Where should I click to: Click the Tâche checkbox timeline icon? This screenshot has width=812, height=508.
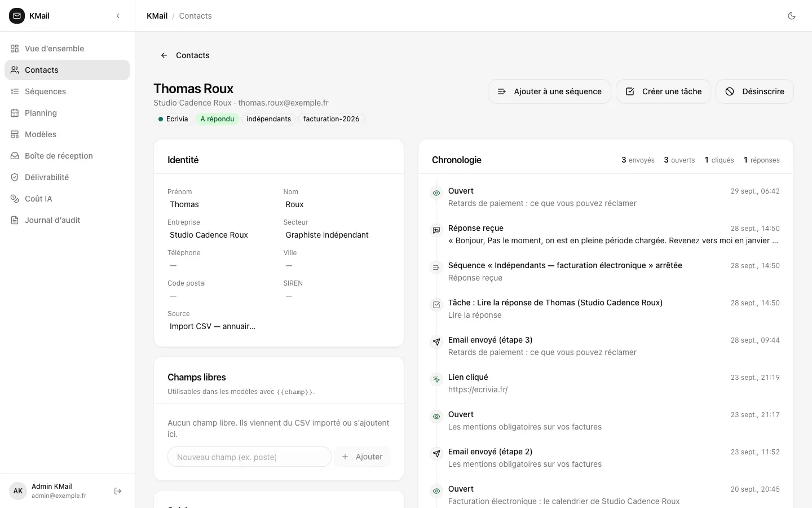pyautogui.click(x=436, y=305)
